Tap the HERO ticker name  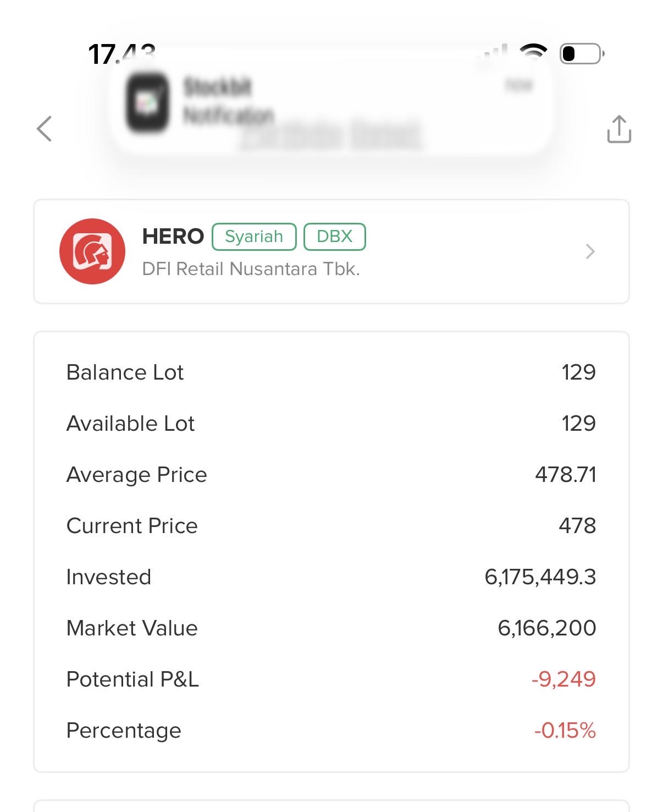coord(173,237)
